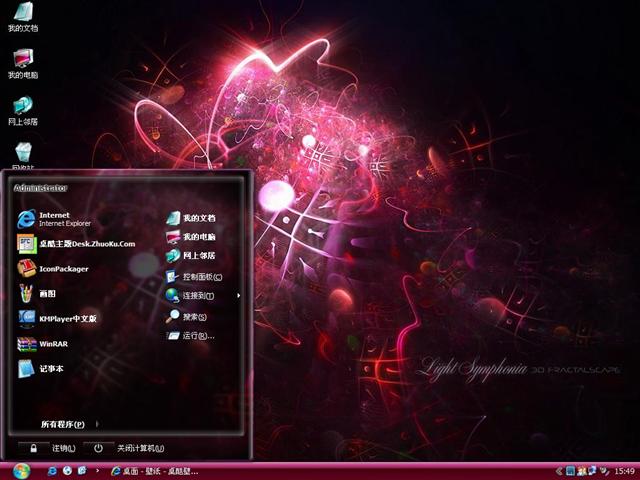Expand hidden system tray icons arrow
640x480 pixels.
pos(558,471)
